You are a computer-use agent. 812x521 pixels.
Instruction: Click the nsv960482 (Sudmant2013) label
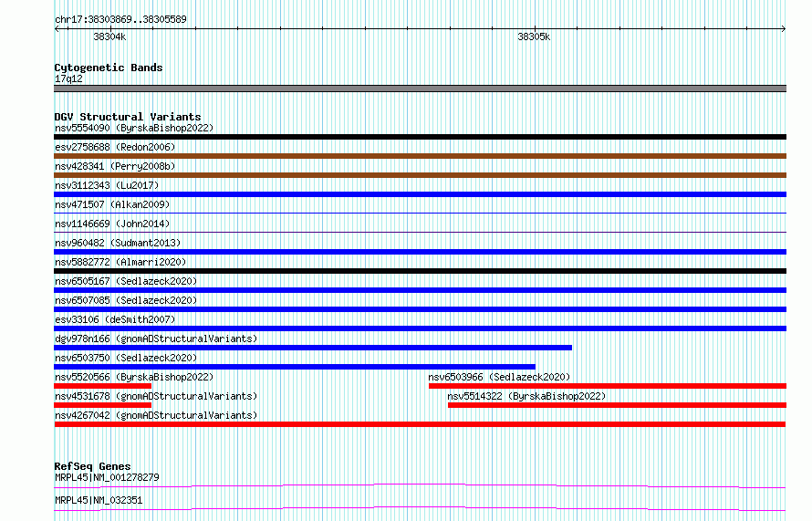pyautogui.click(x=118, y=243)
